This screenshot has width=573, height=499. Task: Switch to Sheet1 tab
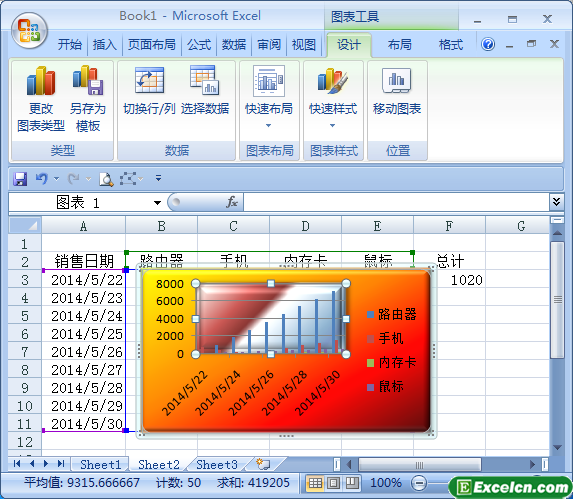point(100,465)
